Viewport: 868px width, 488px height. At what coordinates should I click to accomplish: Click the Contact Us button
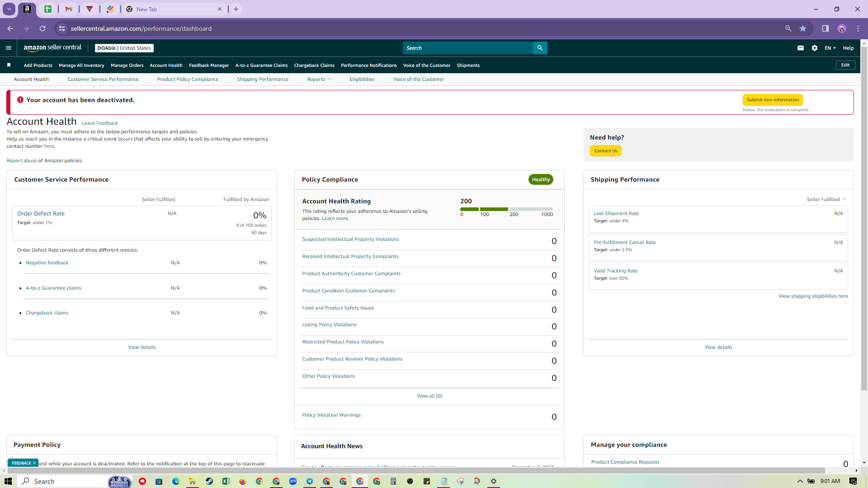pos(606,151)
